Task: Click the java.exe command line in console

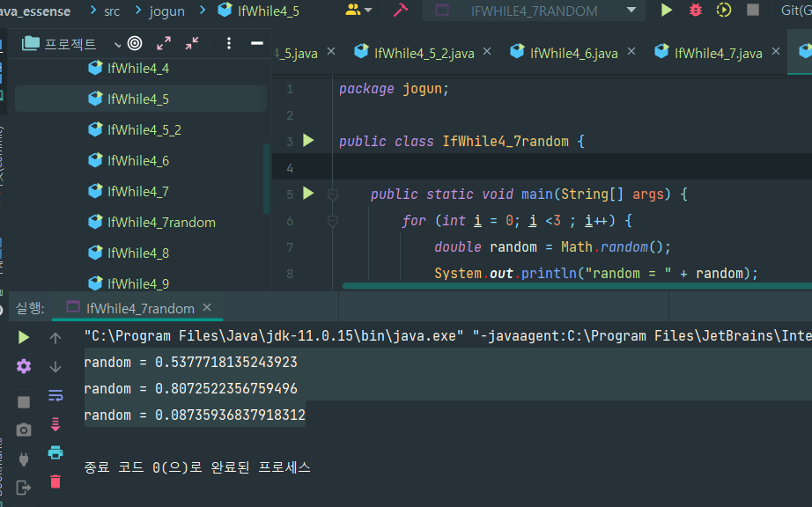Action: point(448,335)
